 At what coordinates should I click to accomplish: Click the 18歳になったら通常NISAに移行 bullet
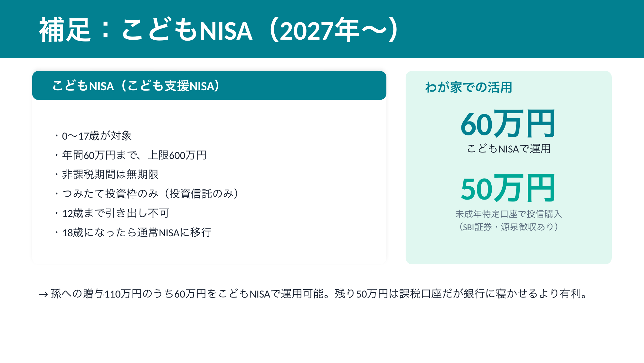coord(137,232)
